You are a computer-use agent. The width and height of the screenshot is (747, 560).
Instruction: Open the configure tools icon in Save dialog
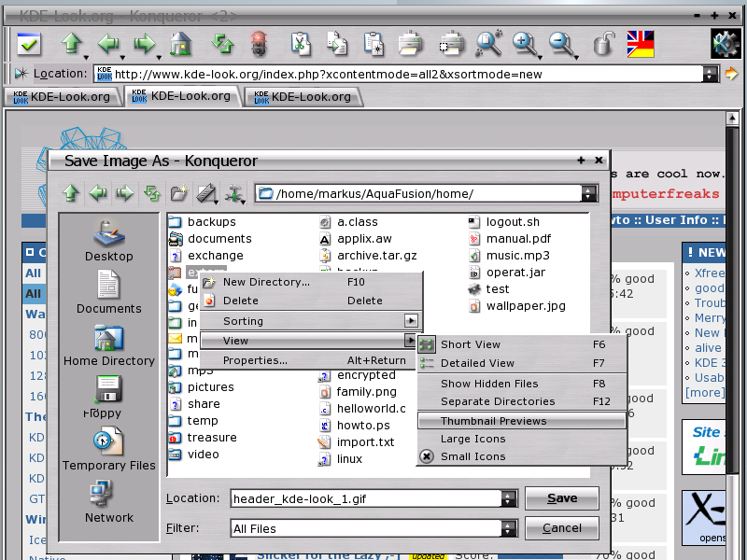[233, 193]
